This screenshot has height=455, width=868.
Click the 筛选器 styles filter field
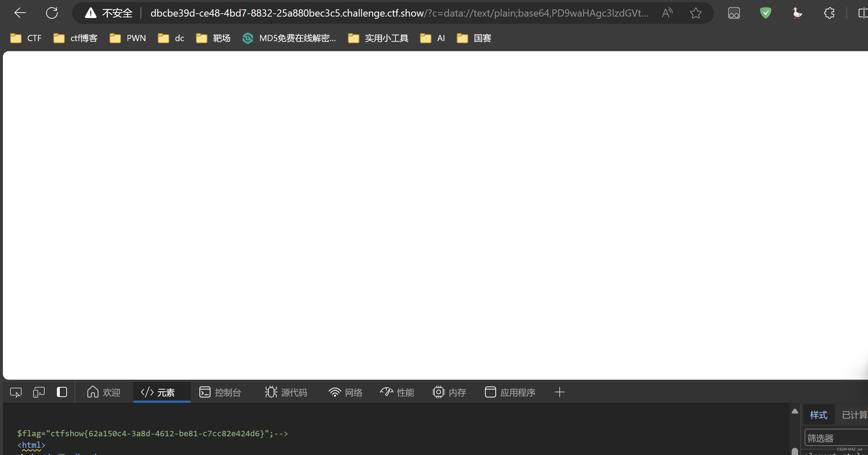click(836, 438)
